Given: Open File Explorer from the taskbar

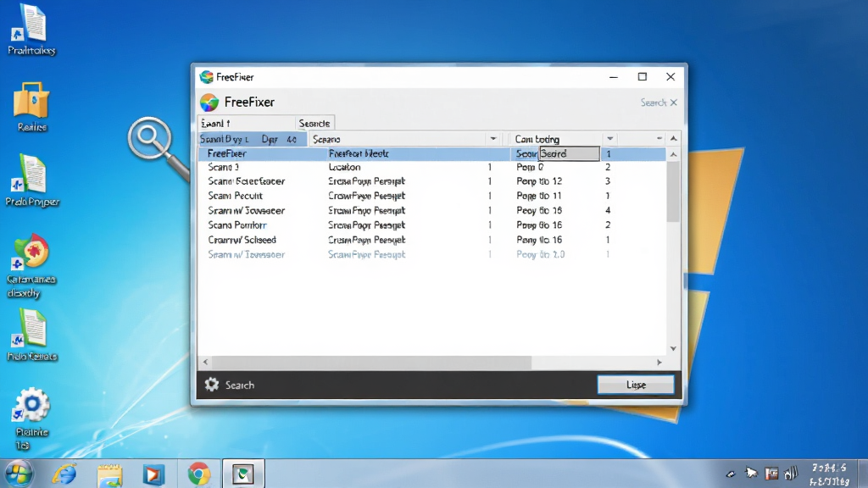Looking at the screenshot, I should tap(109, 474).
